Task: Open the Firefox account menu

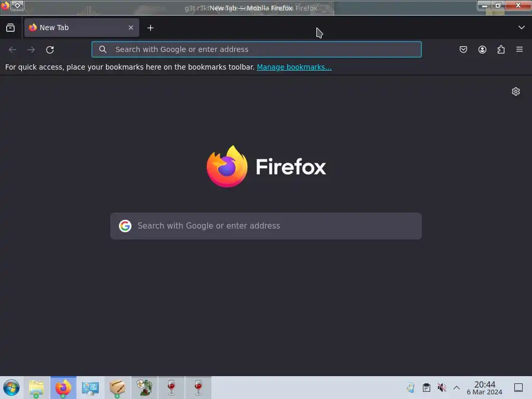Action: pos(482,49)
